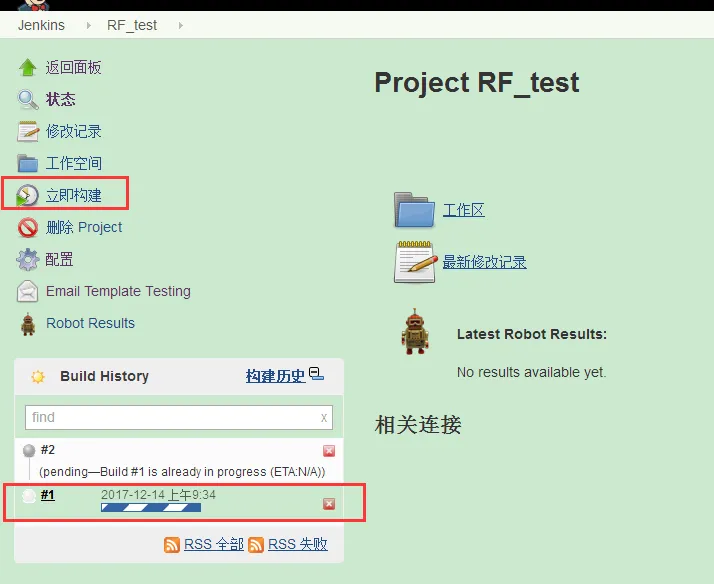Image resolution: width=714 pixels, height=584 pixels.
Task: Click the No results available yet text
Action: point(531,372)
